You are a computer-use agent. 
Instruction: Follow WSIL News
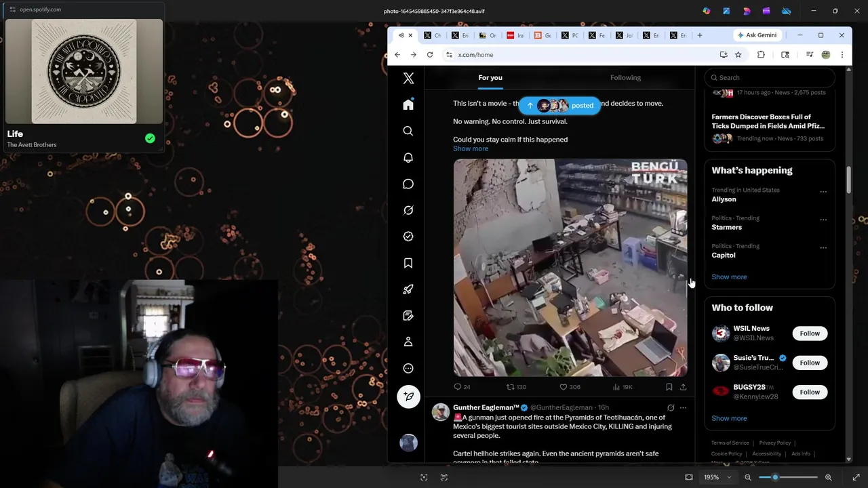pyautogui.click(x=810, y=333)
